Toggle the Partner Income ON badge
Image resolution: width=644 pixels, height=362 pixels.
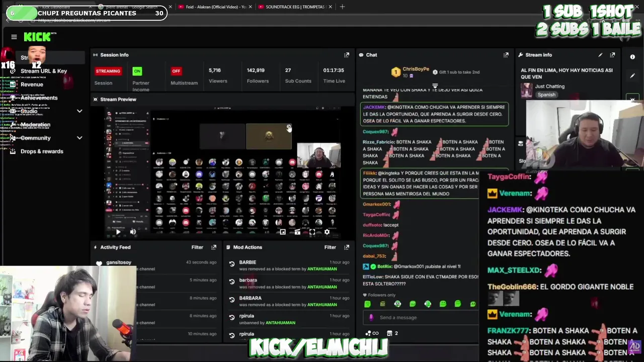click(x=137, y=71)
